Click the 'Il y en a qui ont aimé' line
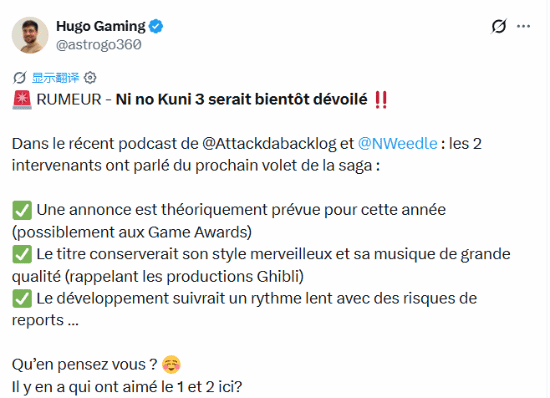 127,387
